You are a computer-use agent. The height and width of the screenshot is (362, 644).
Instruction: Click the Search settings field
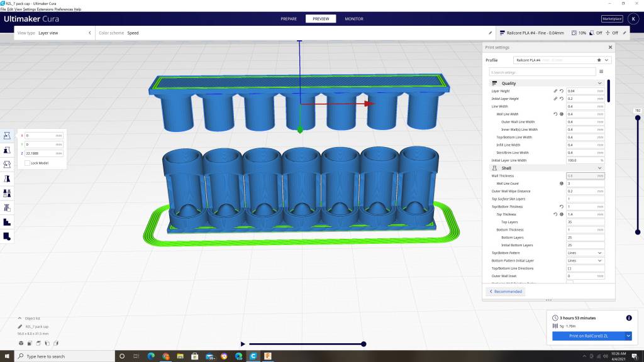tap(542, 72)
